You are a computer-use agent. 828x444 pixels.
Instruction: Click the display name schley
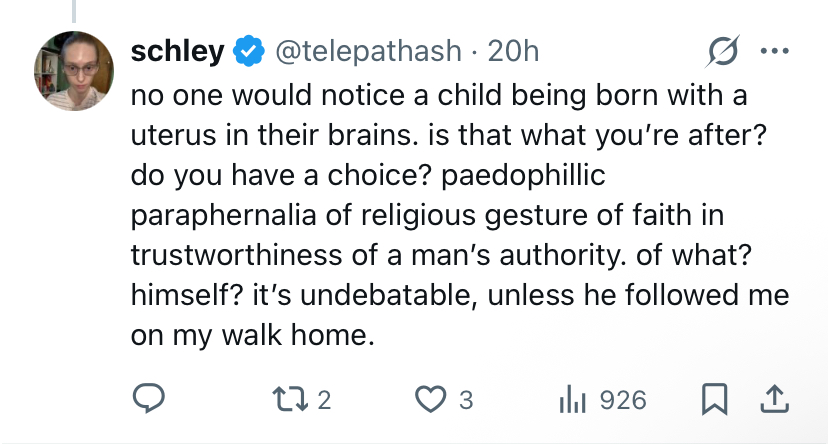click(177, 51)
